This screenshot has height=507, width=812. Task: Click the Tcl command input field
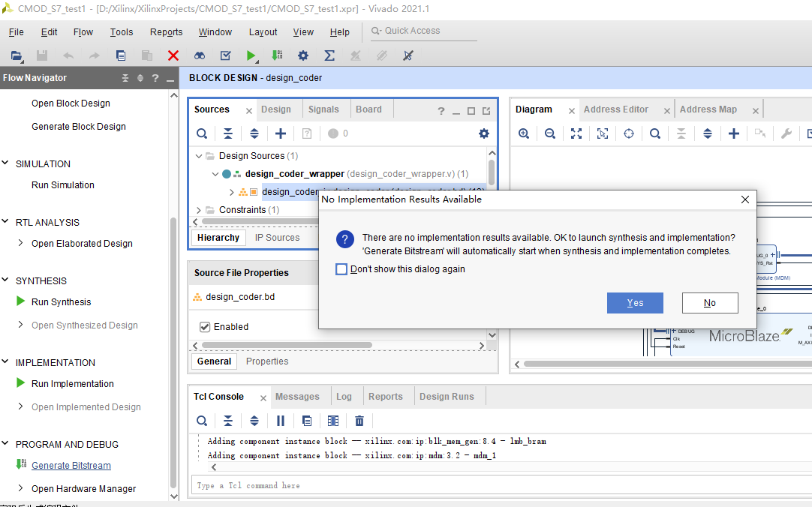click(501, 486)
